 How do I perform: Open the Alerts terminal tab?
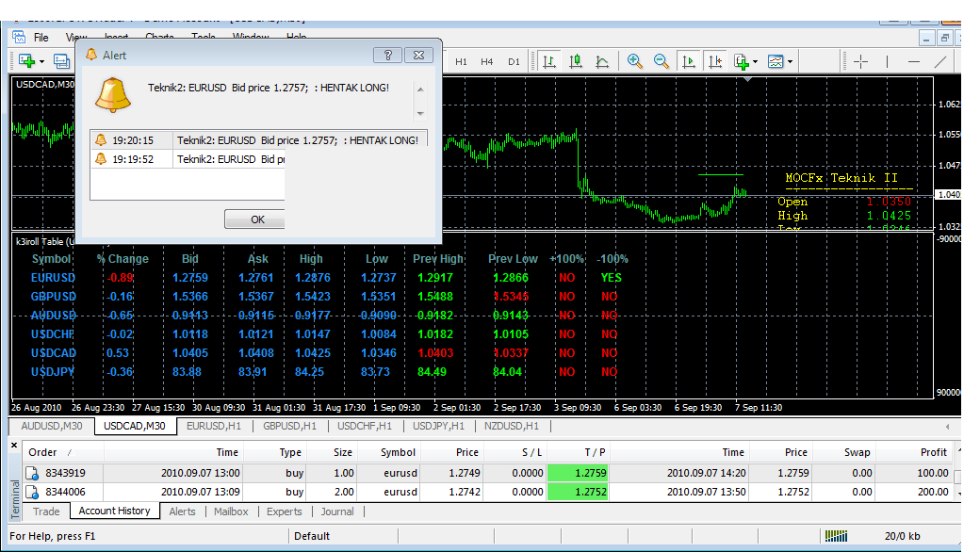click(x=182, y=511)
